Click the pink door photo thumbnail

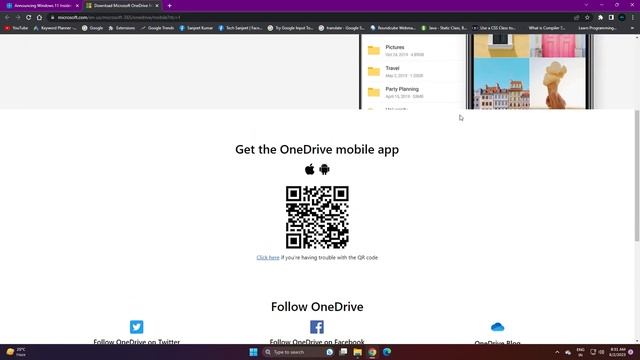(557, 46)
